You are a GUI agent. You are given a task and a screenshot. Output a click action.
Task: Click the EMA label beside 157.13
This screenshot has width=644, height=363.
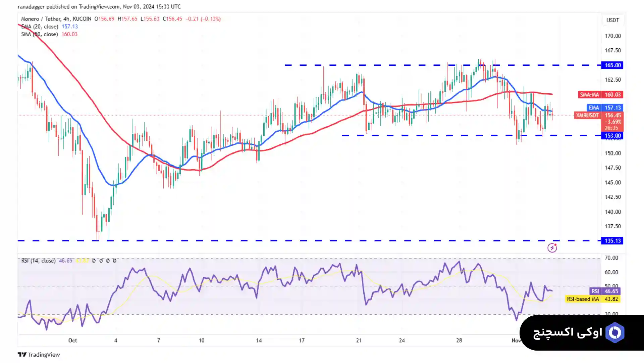(594, 107)
